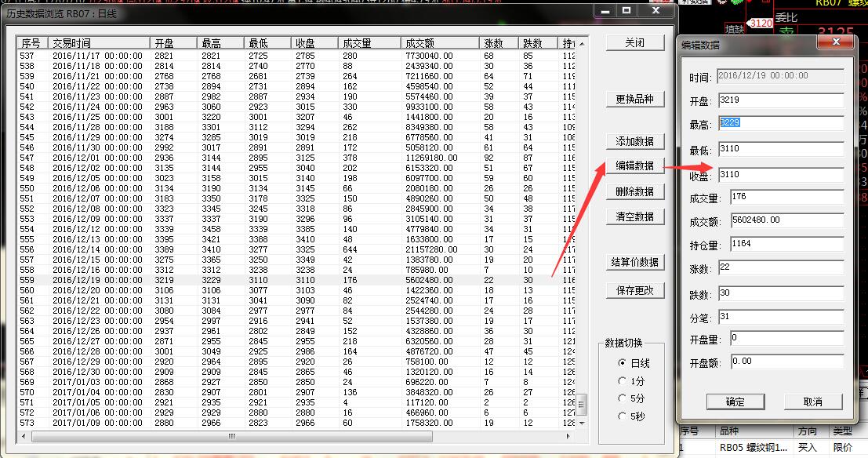Click the 删除数据 button
Viewport: 868px width, 458px height.
coord(634,191)
